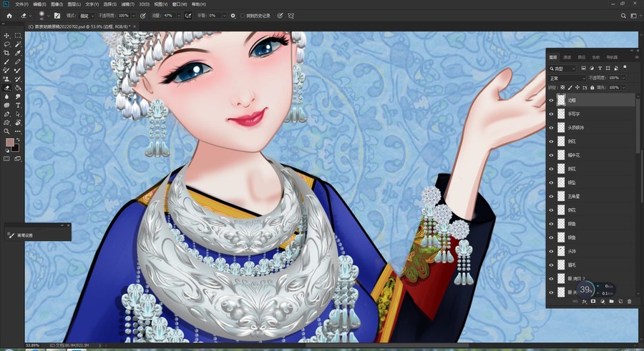Open the extra tools three-dot menu
This screenshot has width=644, height=351.
point(18,132)
